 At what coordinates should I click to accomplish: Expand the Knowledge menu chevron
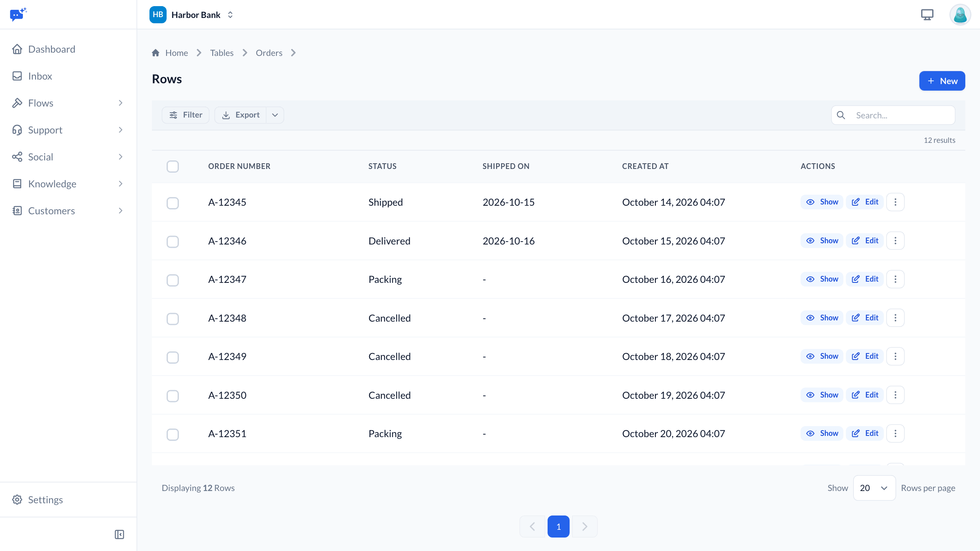(120, 184)
